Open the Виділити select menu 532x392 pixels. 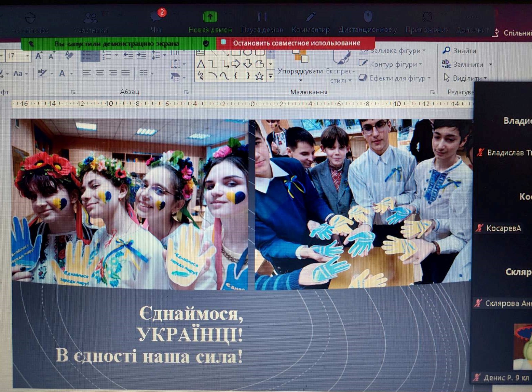point(465,78)
